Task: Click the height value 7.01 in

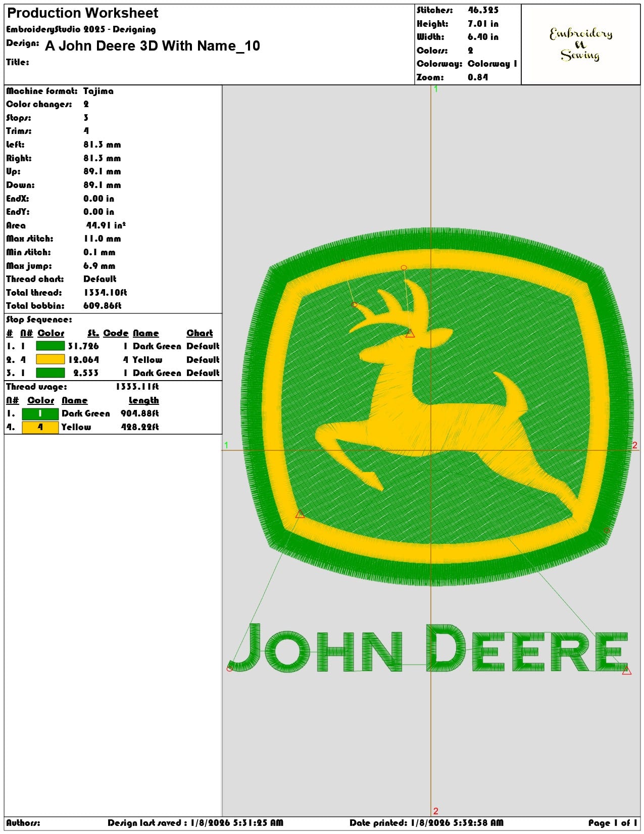Action: pos(483,24)
